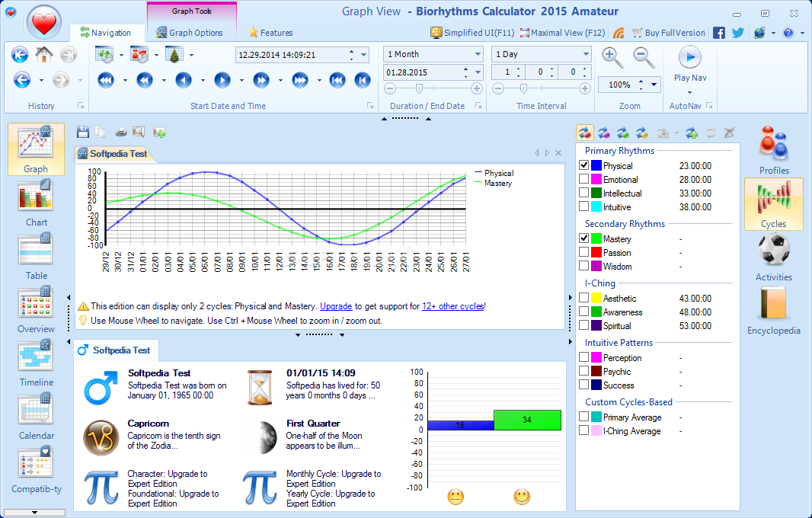Enable the Intellectual rhythm checkbox
Image resolution: width=812 pixels, height=518 pixels.
click(x=584, y=193)
